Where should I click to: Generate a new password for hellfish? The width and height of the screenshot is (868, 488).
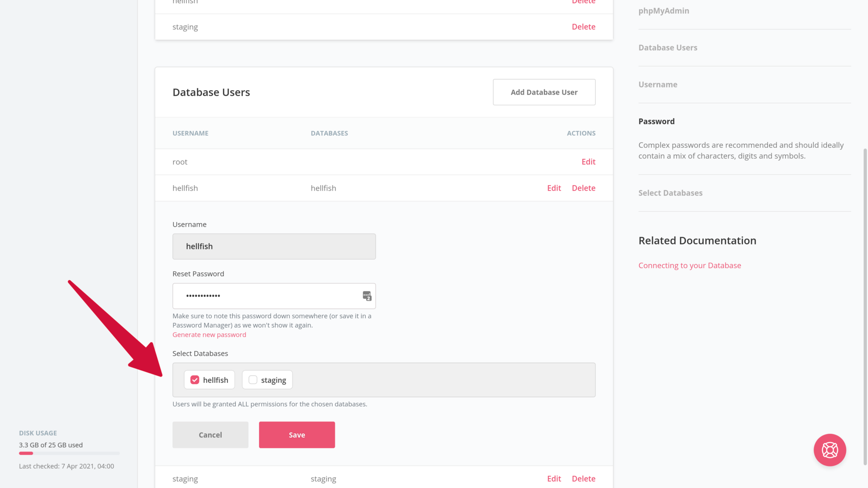click(209, 334)
